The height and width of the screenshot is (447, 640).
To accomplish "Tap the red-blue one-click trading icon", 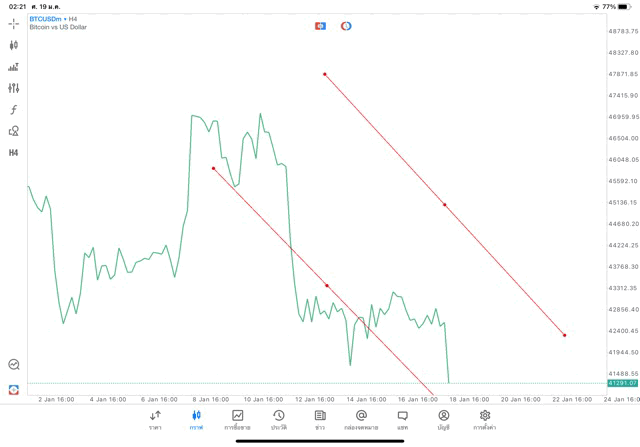I will 14,389.
